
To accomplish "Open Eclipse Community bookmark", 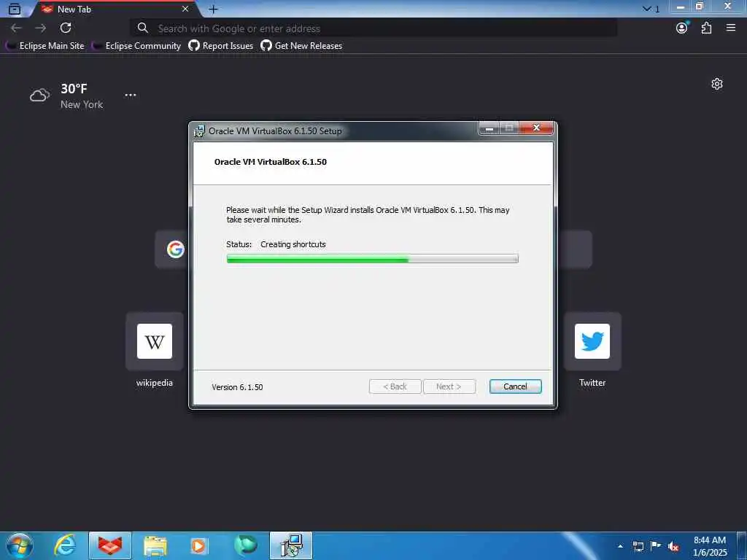I will 136,46.
